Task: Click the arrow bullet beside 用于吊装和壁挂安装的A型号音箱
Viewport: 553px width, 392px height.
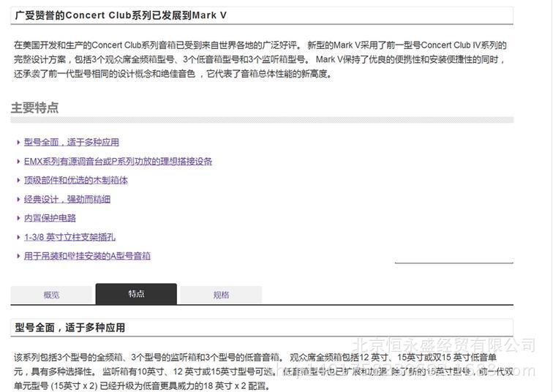Action: (18, 257)
